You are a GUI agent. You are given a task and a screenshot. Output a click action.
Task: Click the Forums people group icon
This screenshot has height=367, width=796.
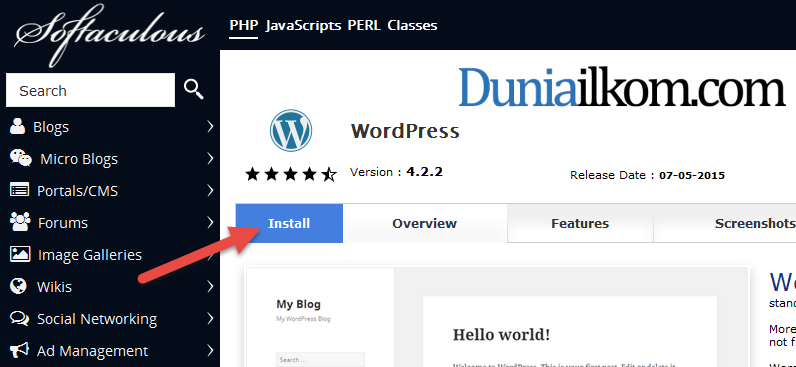[20, 222]
